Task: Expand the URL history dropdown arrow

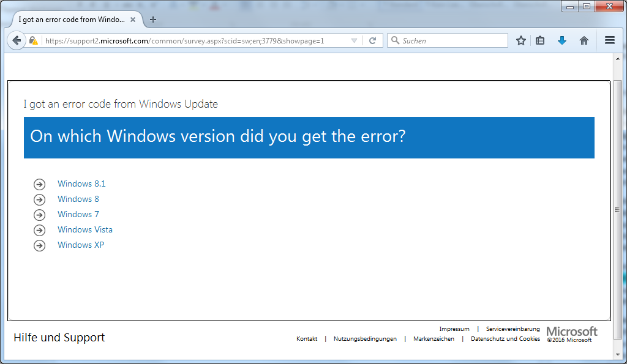Action: (354, 41)
